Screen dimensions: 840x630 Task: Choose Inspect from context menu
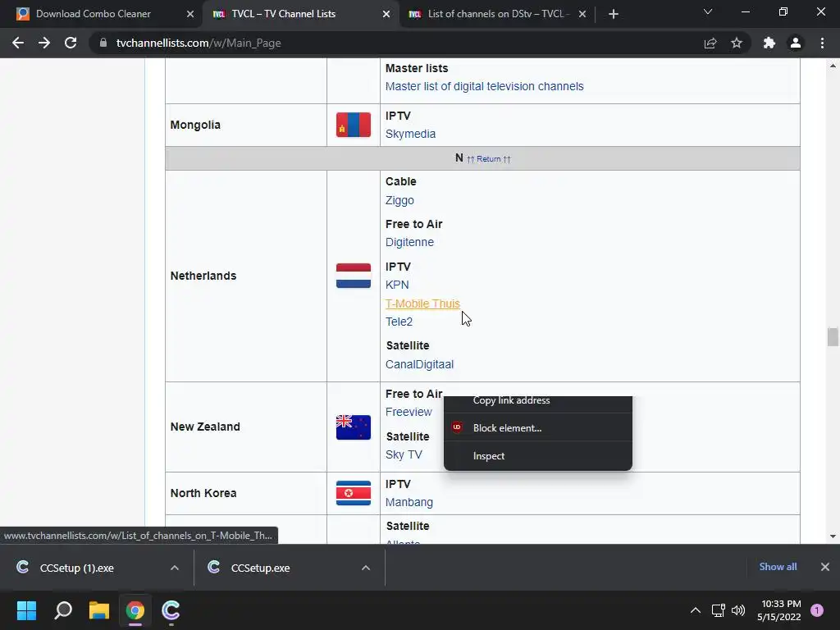(538, 456)
